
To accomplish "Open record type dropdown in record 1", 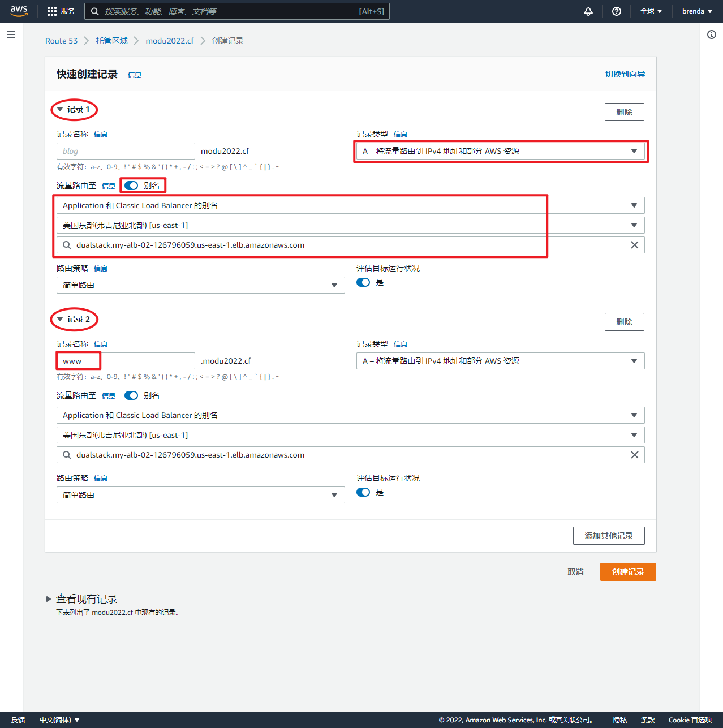I will 501,151.
